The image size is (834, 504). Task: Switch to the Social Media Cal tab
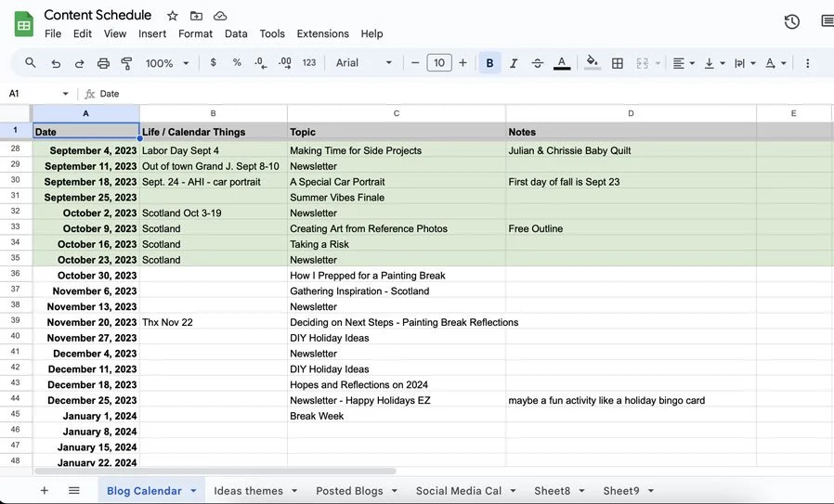(x=459, y=491)
